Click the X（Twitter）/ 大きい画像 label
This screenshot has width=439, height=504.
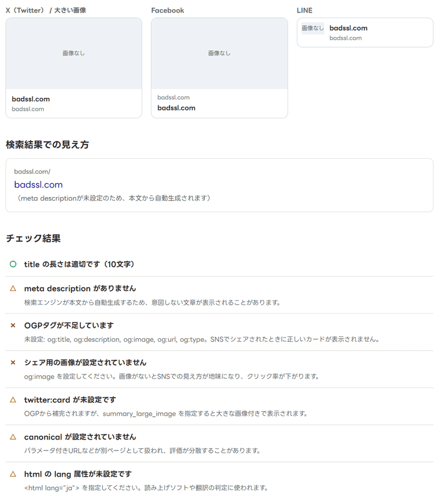pos(46,10)
